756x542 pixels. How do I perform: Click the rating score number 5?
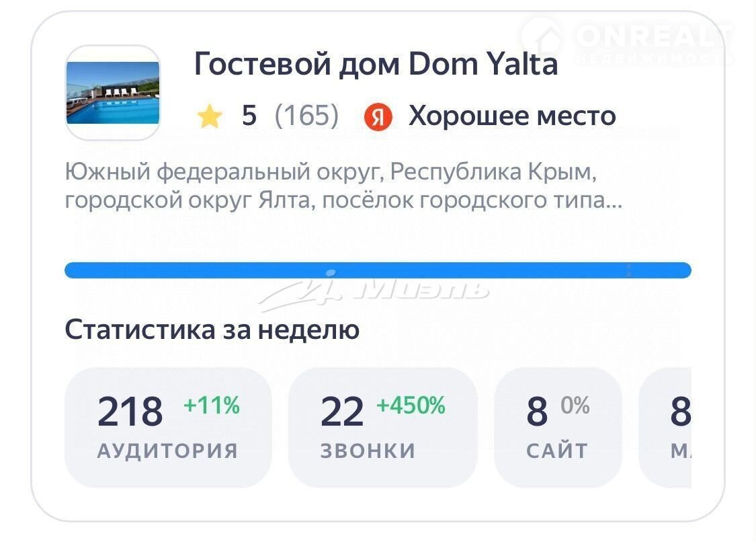249,116
